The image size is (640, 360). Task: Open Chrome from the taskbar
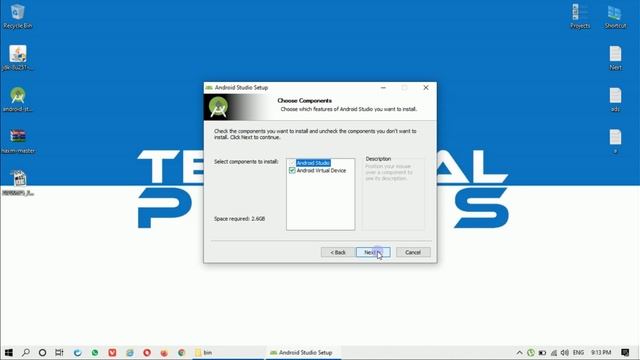[x=182, y=352]
